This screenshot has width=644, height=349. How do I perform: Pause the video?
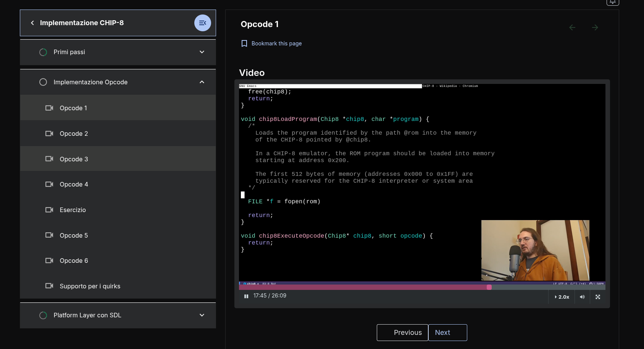coord(246,296)
